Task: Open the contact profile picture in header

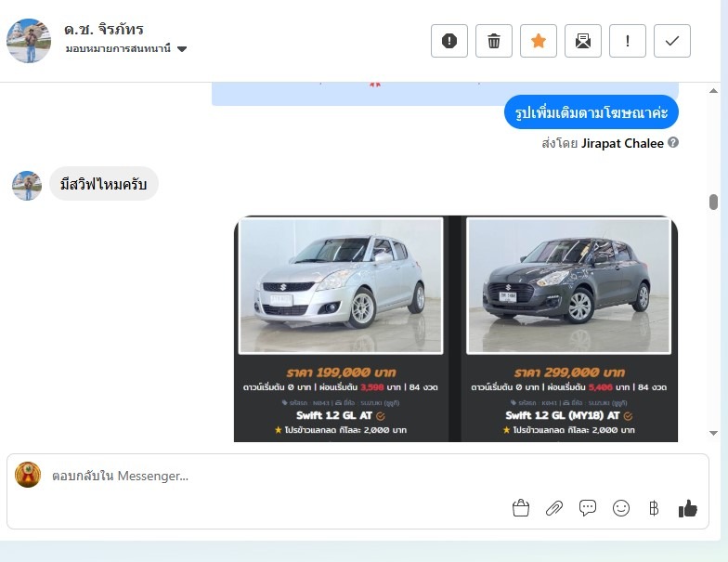Action: 29,41
